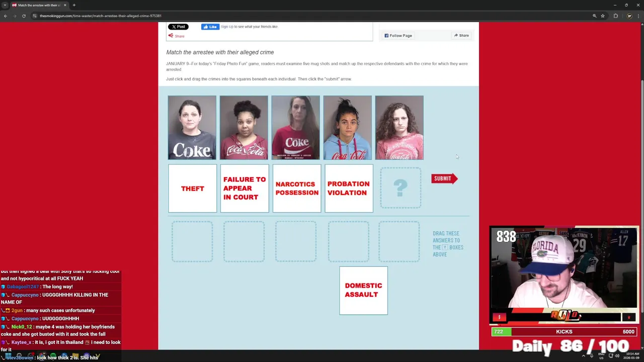Click the DOMESTIC ASSAULT card
This screenshot has width=644, height=362.
click(x=363, y=291)
